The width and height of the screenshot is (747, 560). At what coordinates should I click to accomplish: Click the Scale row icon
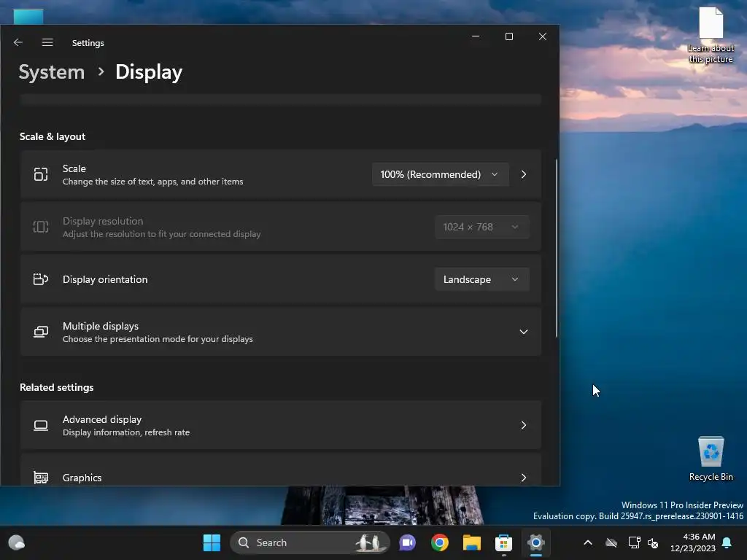pos(41,174)
